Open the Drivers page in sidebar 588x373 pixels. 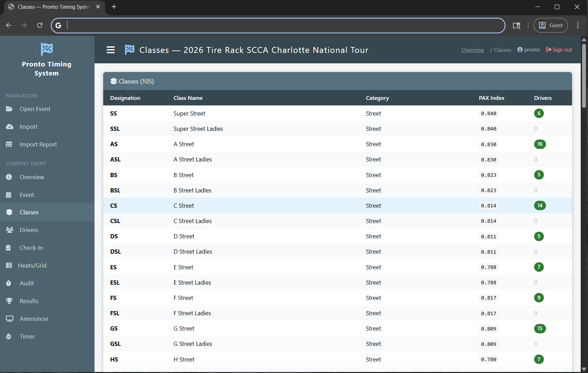(29, 230)
